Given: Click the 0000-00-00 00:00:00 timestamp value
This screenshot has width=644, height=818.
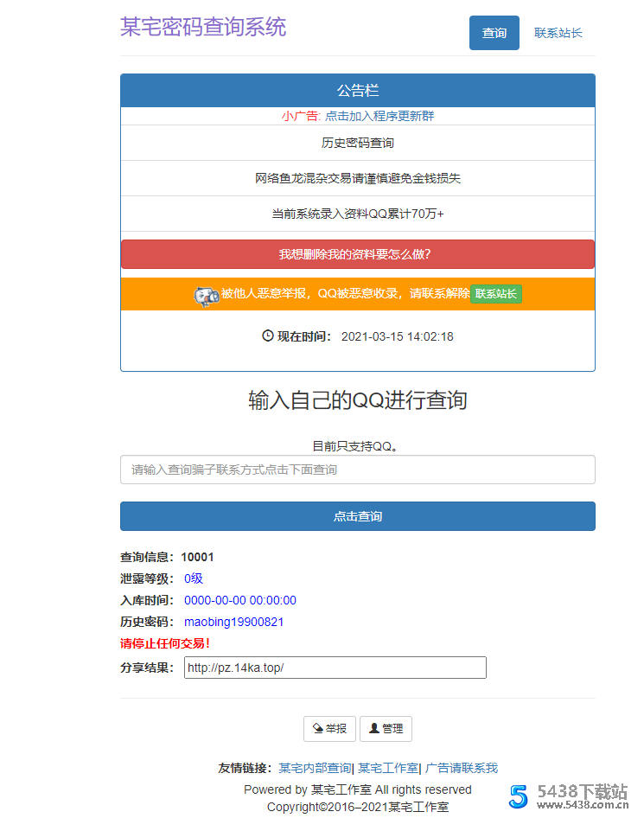Looking at the screenshot, I should 239,600.
